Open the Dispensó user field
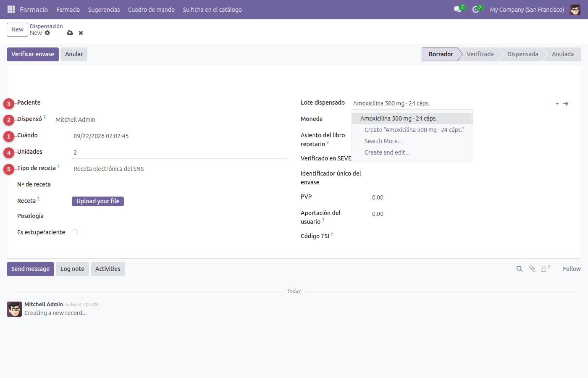This screenshot has height=378, width=588. [x=171, y=120]
